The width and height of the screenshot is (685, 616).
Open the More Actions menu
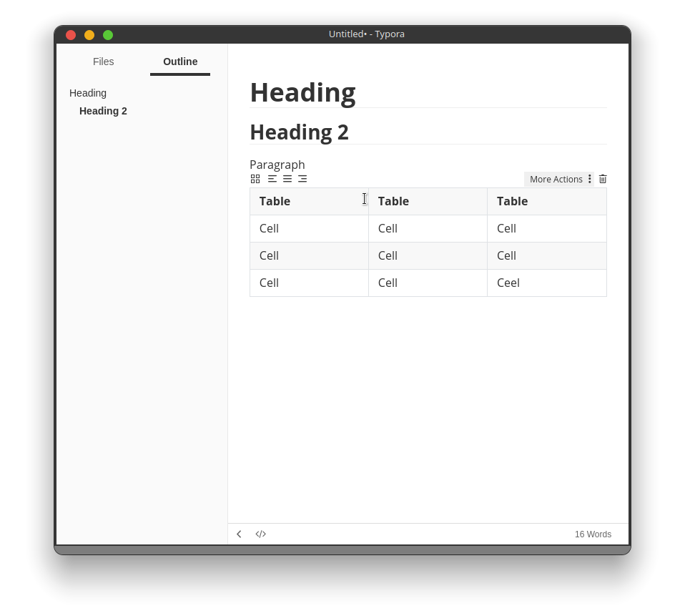pos(559,180)
